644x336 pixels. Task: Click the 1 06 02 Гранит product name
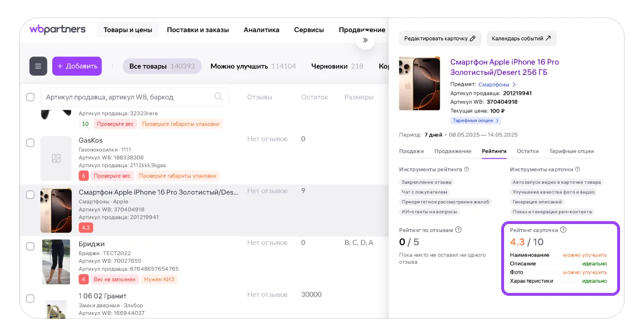coord(103,296)
